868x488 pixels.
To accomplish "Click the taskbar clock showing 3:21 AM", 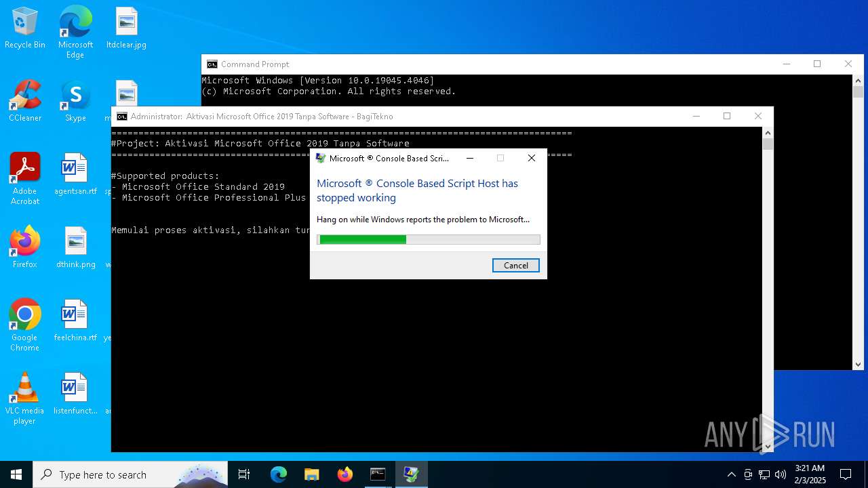I will 810,474.
